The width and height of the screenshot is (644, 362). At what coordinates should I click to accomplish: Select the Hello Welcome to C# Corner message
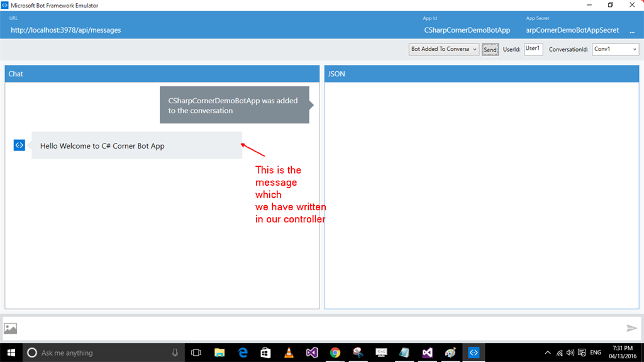(x=136, y=145)
